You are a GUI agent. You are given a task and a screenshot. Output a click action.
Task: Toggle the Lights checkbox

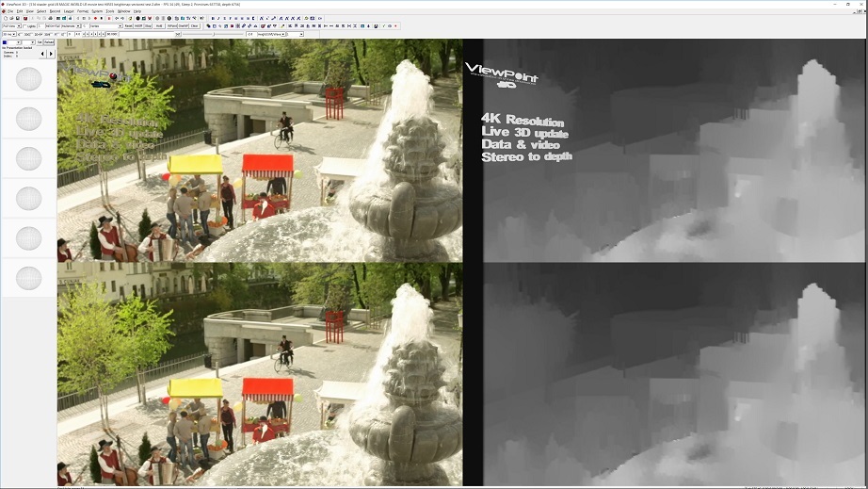coord(24,26)
